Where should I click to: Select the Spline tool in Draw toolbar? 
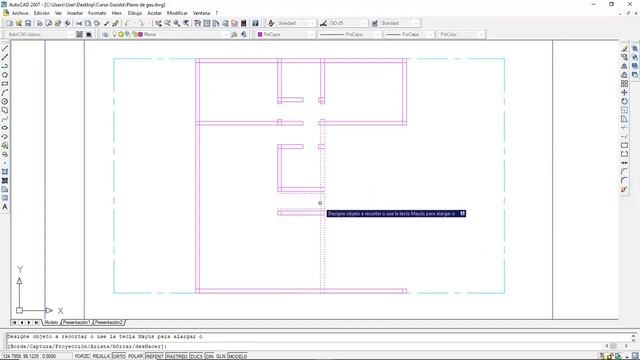5,119
